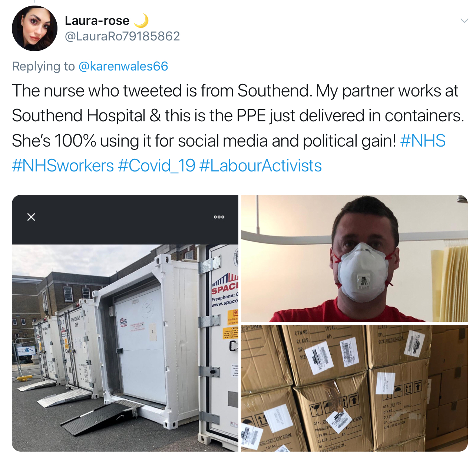The width and height of the screenshot is (476, 462).
Task: Open the #NHSworkers hashtag
Action: (x=63, y=166)
